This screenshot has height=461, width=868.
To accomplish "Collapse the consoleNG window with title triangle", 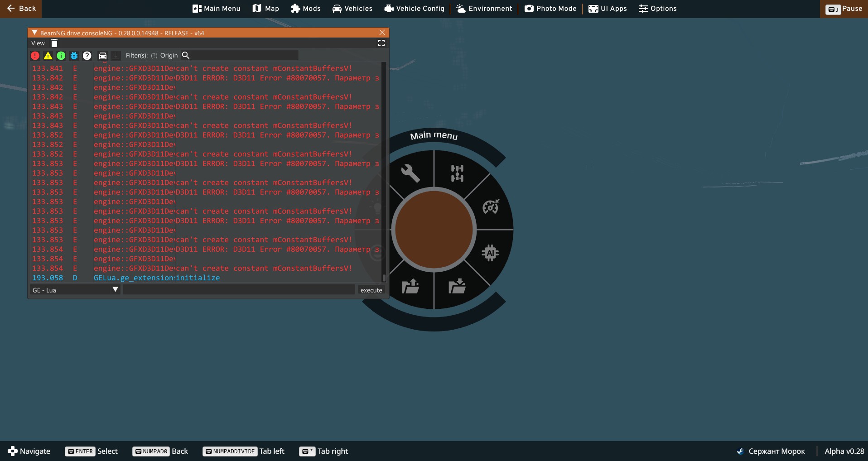I will (x=34, y=33).
